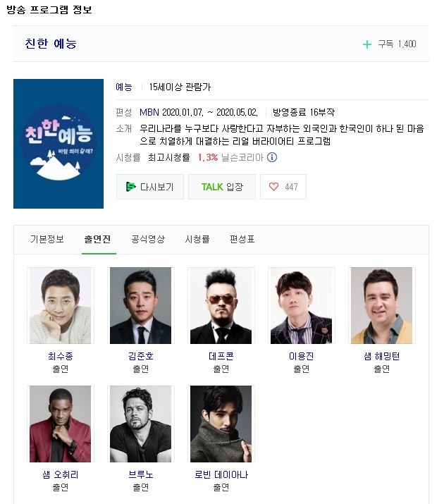This screenshot has height=504, width=444.
Task: Click the green replay play icon
Action: [131, 186]
